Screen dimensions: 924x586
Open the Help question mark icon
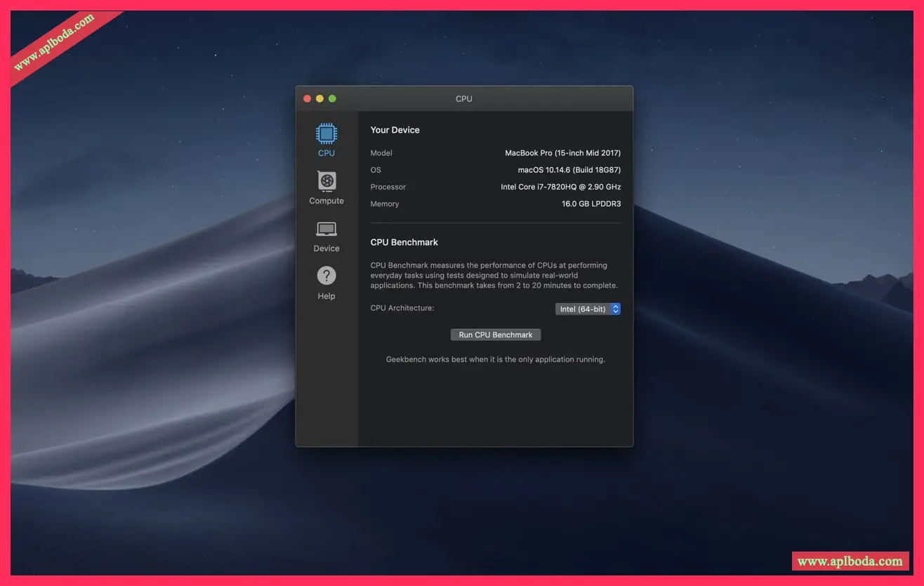coord(326,275)
